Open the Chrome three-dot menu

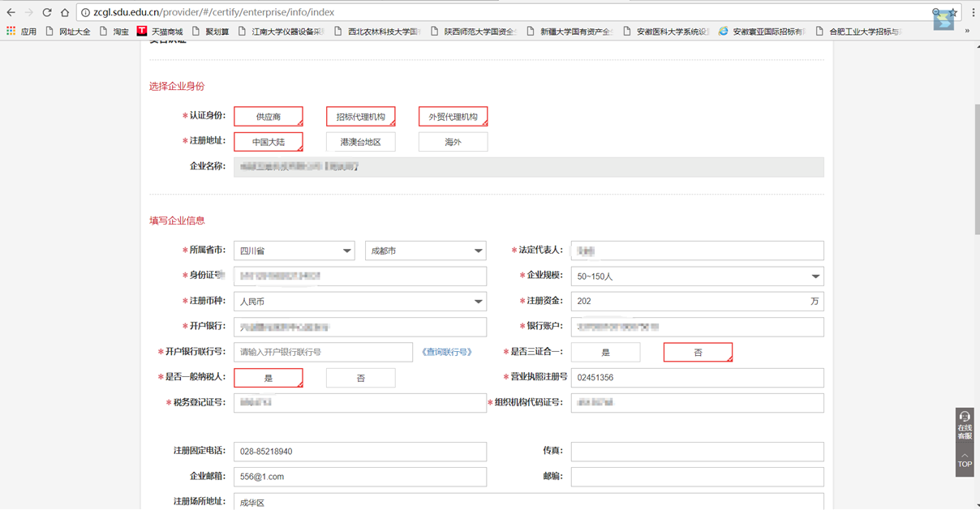point(973,12)
